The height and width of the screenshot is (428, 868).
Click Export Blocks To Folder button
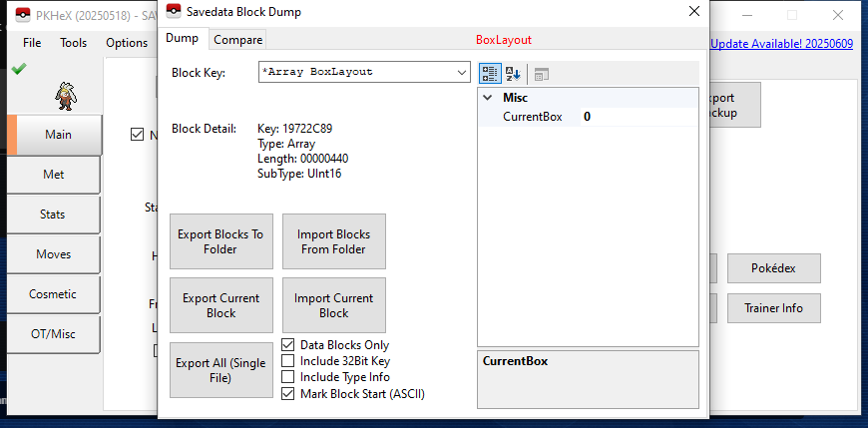click(x=220, y=241)
